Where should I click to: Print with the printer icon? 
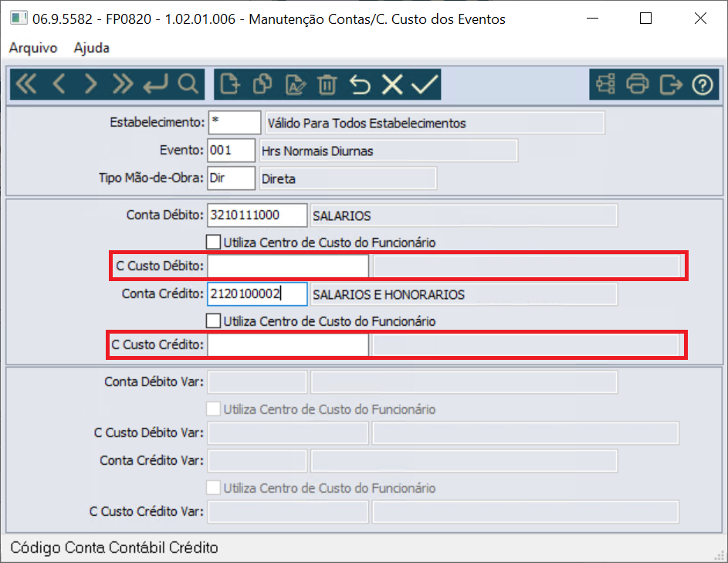(x=638, y=84)
